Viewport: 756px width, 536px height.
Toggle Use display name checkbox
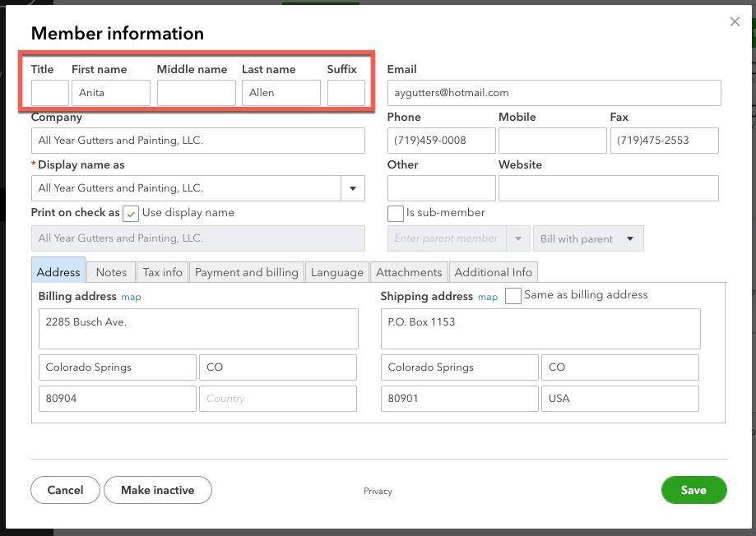131,214
